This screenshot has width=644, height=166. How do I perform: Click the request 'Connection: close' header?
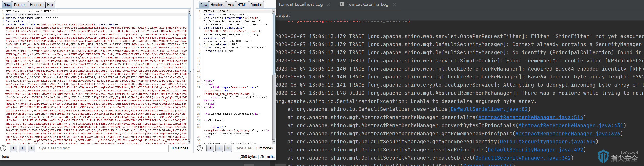click(20, 21)
